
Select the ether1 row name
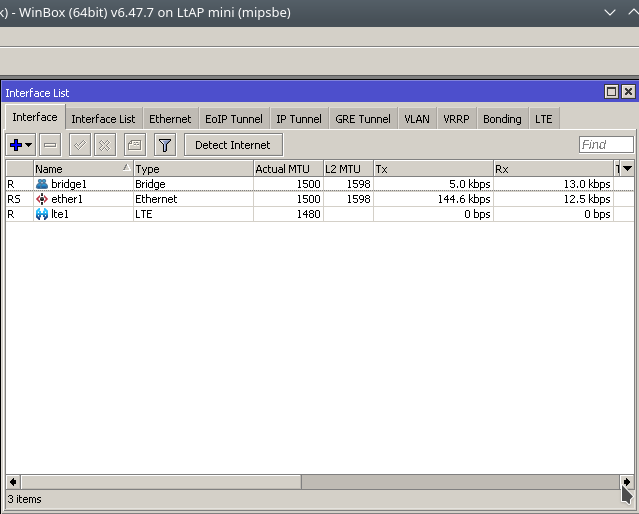pyautogui.click(x=67, y=199)
